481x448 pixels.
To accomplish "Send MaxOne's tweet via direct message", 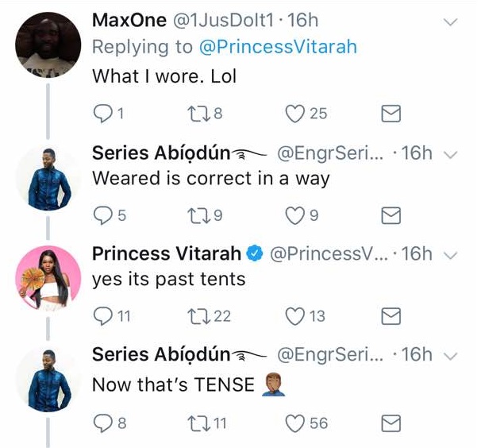I will click(x=391, y=114).
